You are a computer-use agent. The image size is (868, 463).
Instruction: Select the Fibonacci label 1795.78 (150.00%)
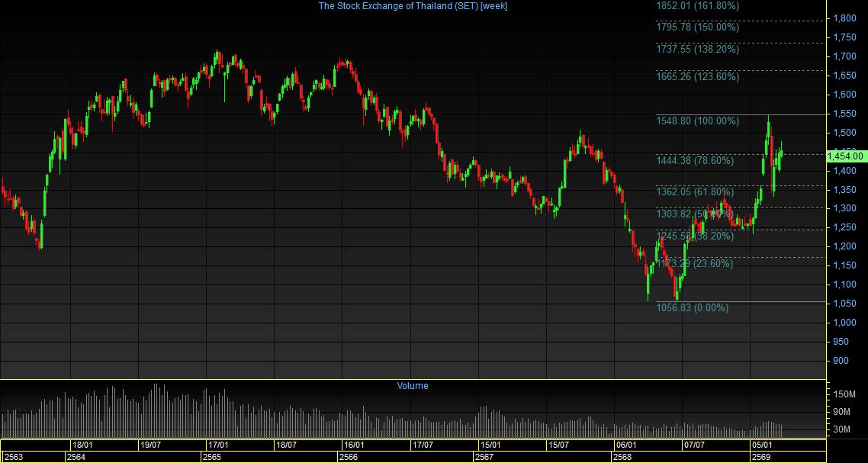(697, 27)
